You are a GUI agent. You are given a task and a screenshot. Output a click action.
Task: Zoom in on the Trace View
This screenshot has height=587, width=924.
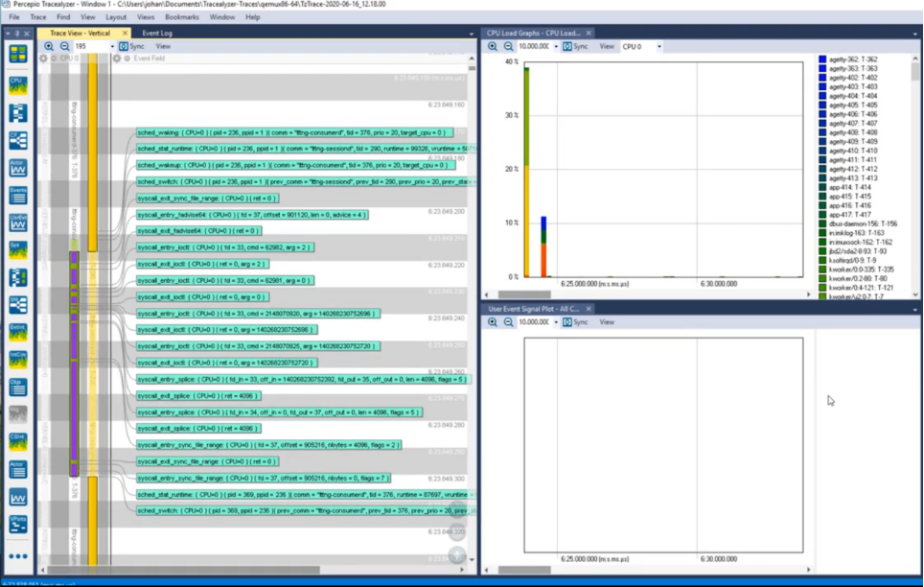(49, 46)
